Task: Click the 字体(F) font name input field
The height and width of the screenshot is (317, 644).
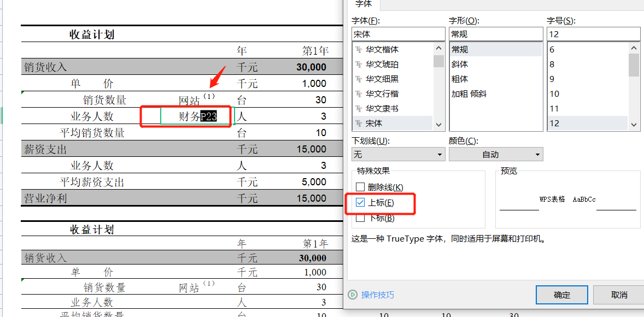Action: (x=399, y=34)
